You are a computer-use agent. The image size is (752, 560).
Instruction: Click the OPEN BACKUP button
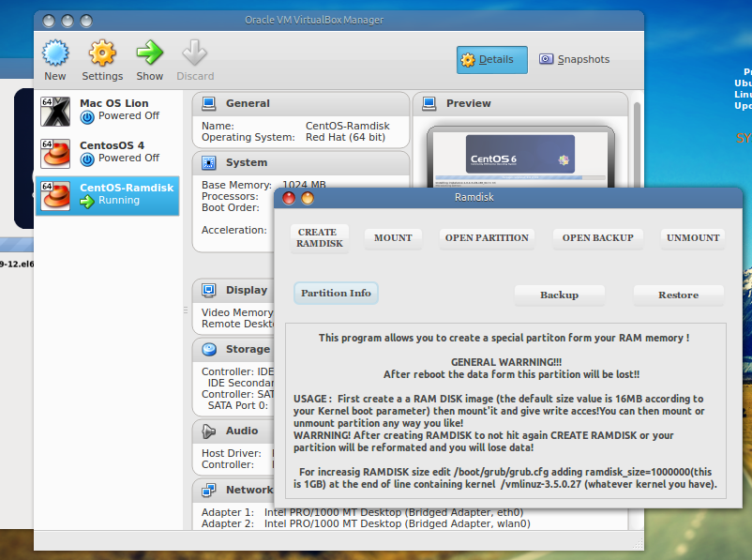[x=597, y=238]
